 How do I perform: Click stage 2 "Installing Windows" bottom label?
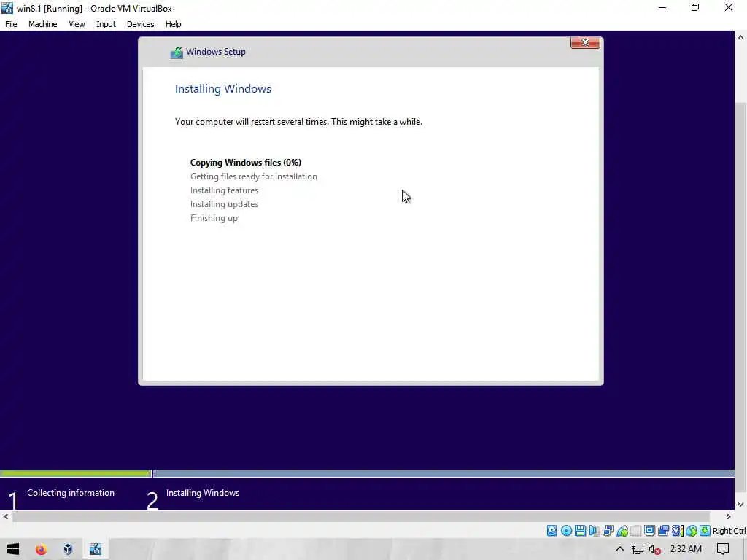(203, 493)
